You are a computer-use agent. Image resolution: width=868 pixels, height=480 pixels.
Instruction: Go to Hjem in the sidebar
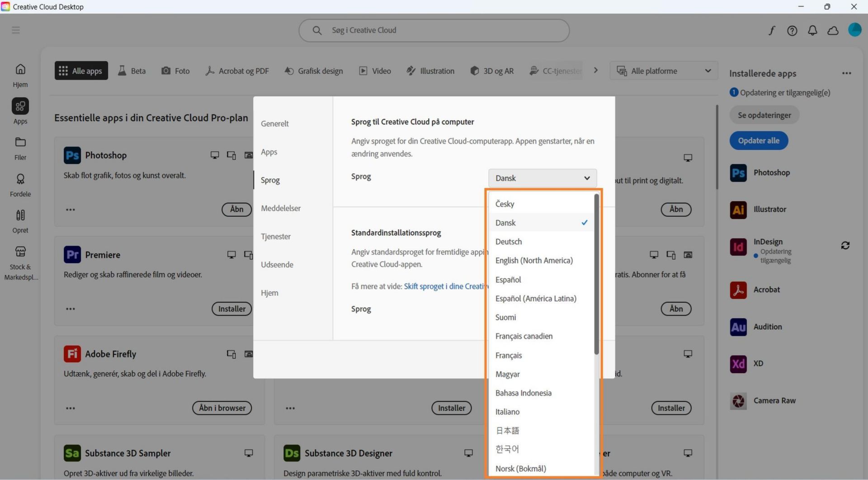20,76
